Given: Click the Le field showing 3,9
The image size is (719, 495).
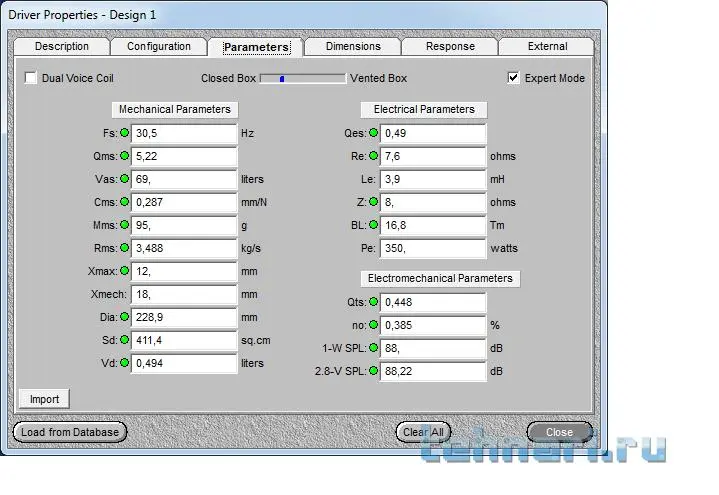Looking at the screenshot, I should point(433,179).
